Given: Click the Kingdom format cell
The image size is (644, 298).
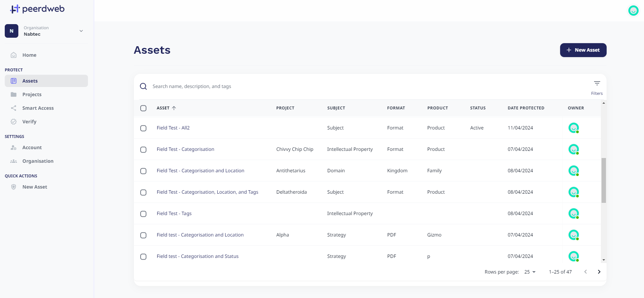Looking at the screenshot, I should [x=397, y=171].
